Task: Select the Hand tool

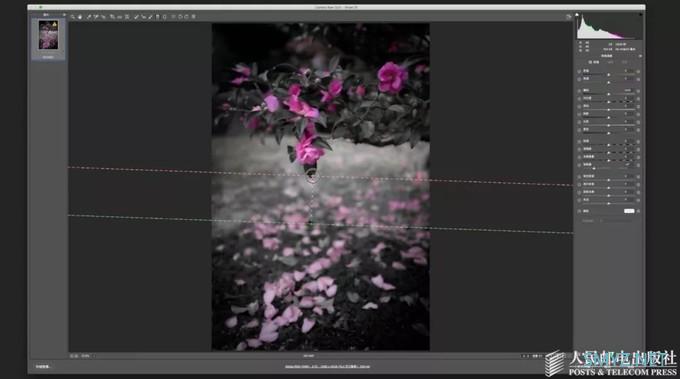Action: tap(80, 16)
